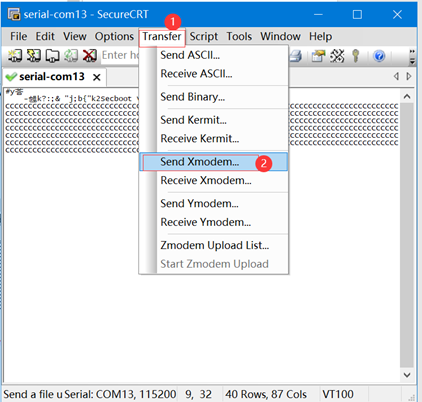The image size is (422, 402).
Task: Click the Enter host input field
Action: 120,55
